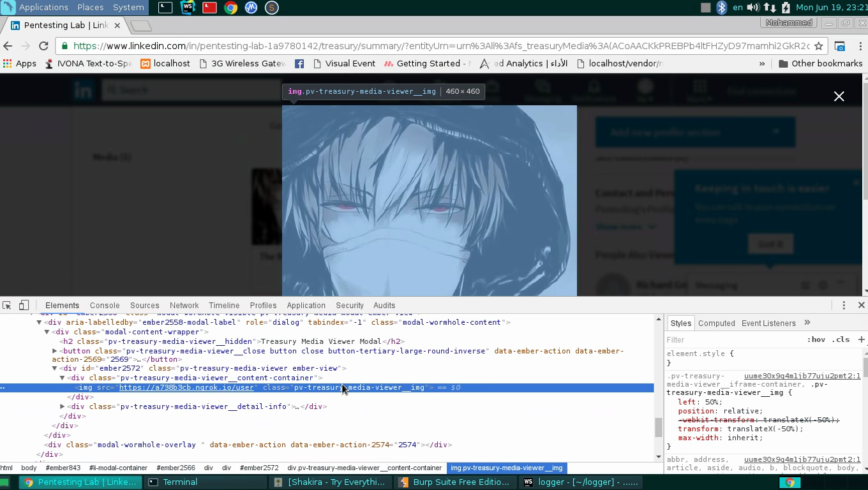This screenshot has width=868, height=490.
Task: Open DevTools customize menu (three dots)
Action: (x=844, y=305)
